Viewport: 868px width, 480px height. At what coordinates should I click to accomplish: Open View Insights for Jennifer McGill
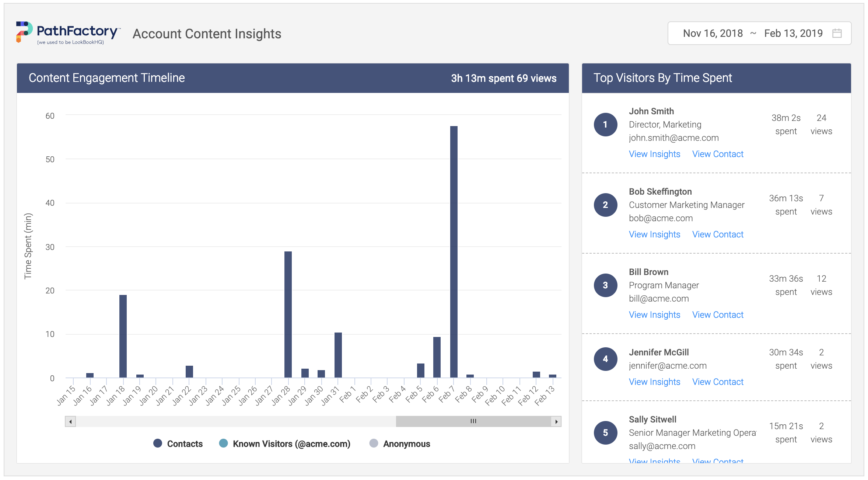coord(654,382)
